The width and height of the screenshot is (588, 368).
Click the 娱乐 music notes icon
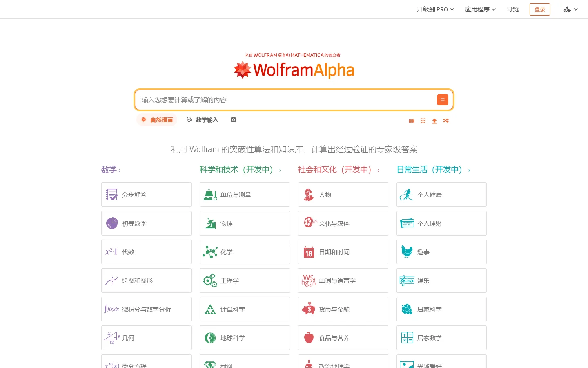click(407, 280)
